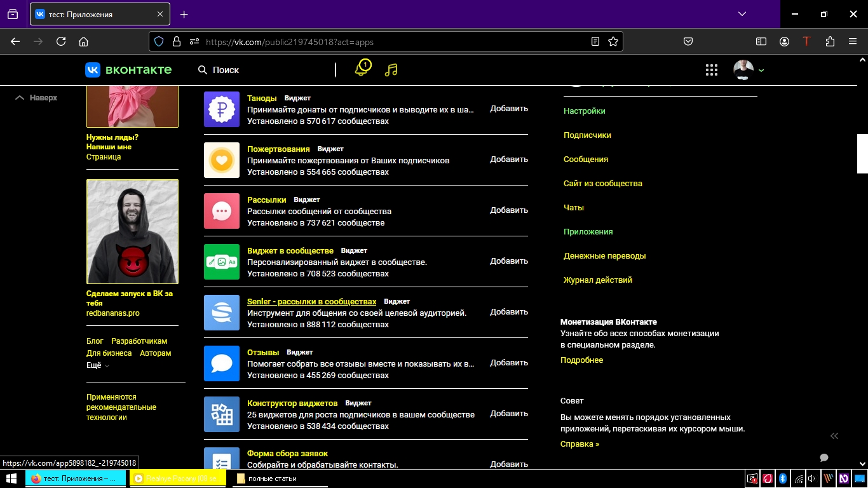Click the Конструктор виджетов icon
868x488 pixels.
222,414
